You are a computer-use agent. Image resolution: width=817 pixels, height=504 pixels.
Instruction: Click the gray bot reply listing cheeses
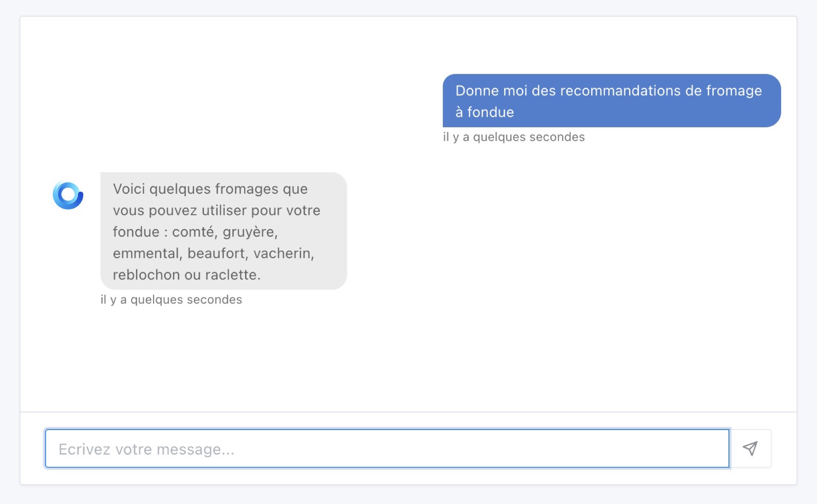pos(223,232)
